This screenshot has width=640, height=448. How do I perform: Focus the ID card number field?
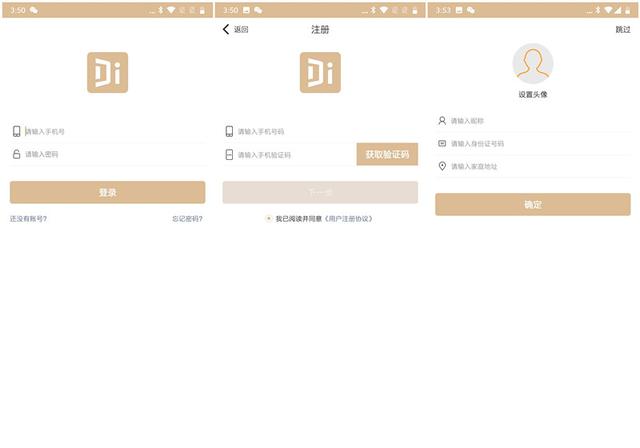click(x=533, y=144)
